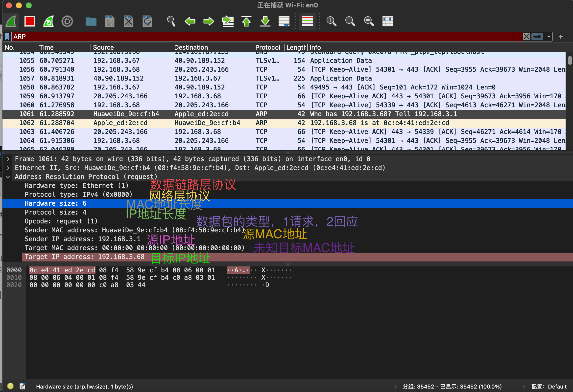
Task: Open capture options gear icon
Action: [67, 21]
